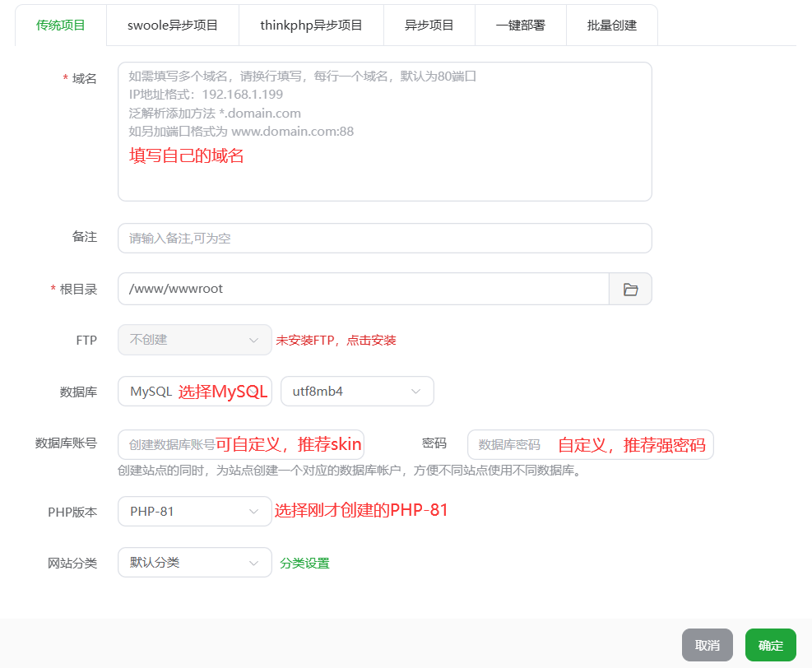Open the 批量创建 tab
The width and height of the screenshot is (812, 668).
coord(611,25)
